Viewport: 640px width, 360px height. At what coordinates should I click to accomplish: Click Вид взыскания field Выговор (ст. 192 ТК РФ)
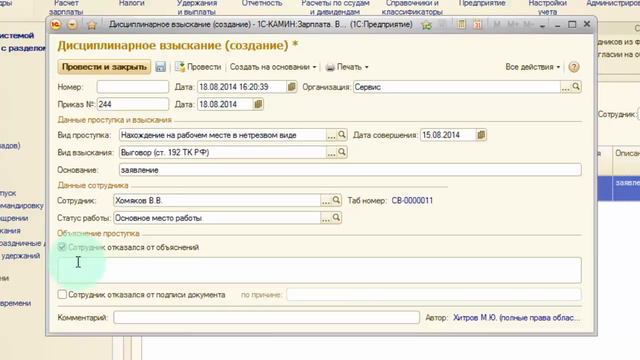click(222, 152)
